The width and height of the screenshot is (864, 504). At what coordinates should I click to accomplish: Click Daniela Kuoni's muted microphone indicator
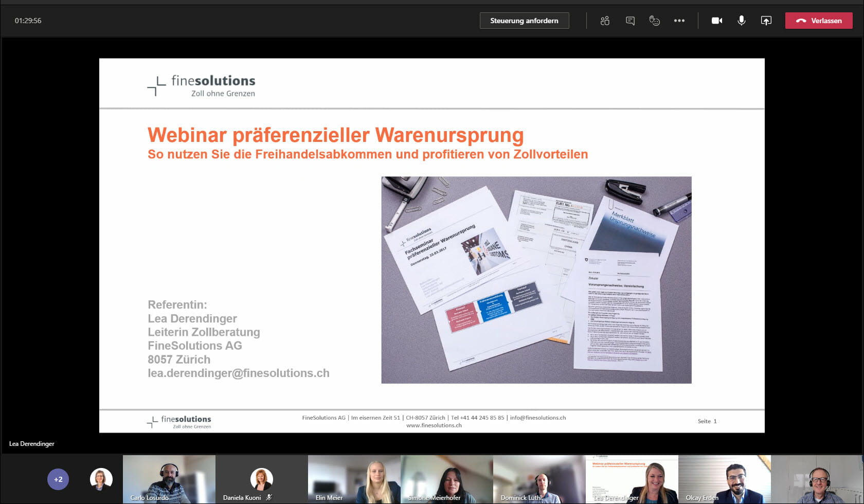[269, 496]
